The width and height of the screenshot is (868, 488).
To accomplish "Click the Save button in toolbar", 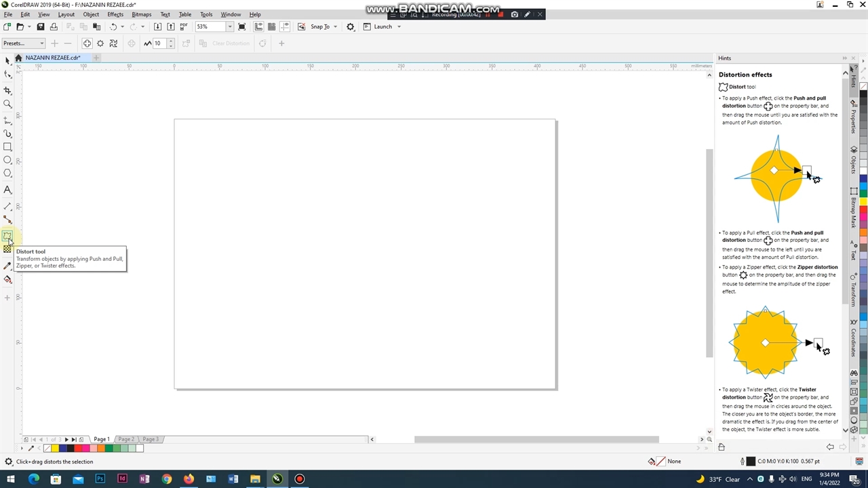I will tap(41, 26).
